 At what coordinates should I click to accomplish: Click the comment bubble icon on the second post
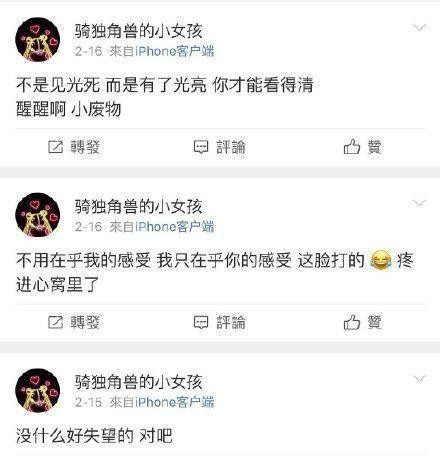[201, 322]
